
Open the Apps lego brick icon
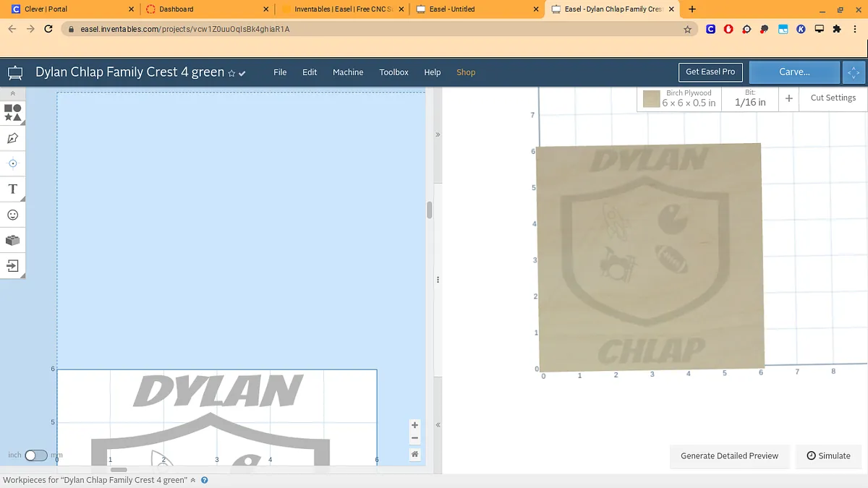pos(12,240)
